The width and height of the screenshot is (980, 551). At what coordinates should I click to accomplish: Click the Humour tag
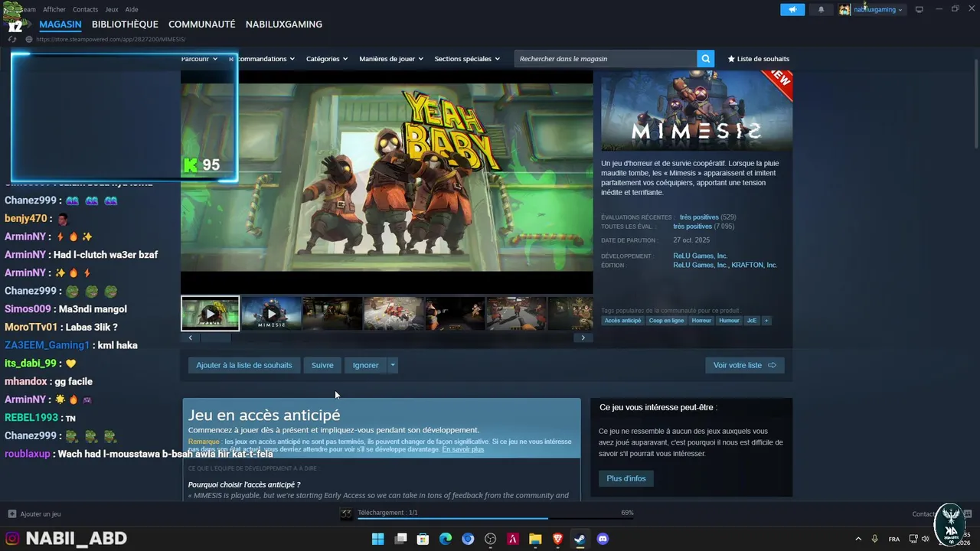click(729, 321)
